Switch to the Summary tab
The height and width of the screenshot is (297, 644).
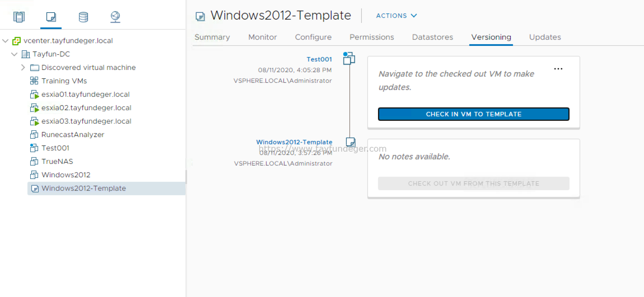(212, 37)
